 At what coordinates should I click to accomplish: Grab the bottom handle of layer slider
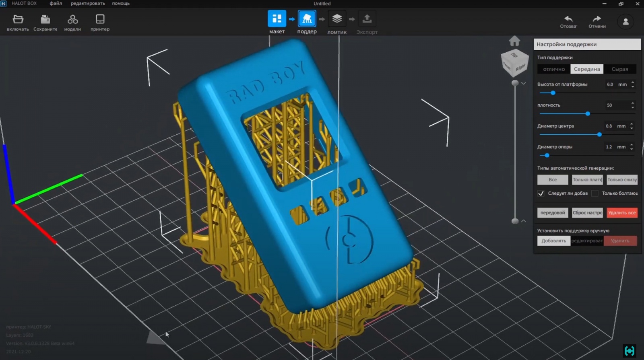click(515, 221)
